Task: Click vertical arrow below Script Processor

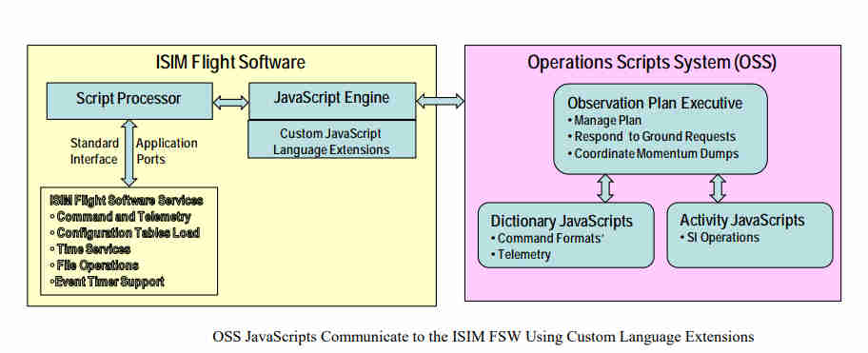Action: [x=129, y=152]
